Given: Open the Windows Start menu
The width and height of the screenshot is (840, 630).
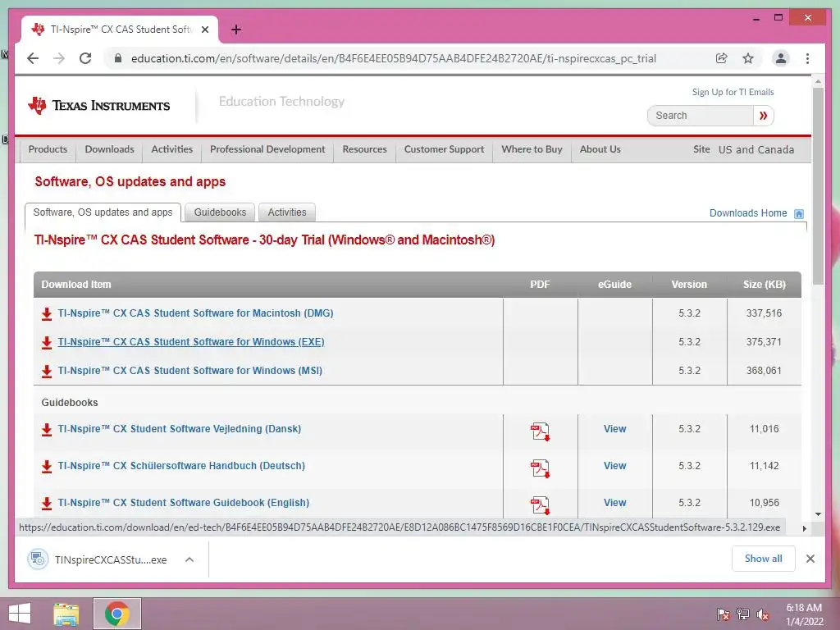Looking at the screenshot, I should [20, 614].
